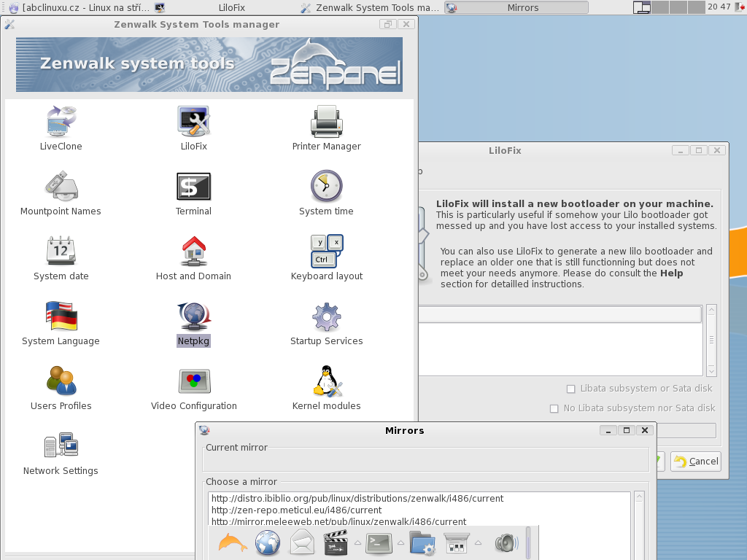Click Cancel in the LiloFix window
Viewport: 747px width, 560px height.
pos(695,462)
